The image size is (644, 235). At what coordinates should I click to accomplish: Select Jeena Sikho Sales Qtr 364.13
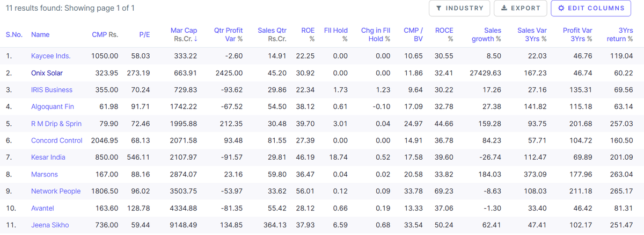[275, 225]
